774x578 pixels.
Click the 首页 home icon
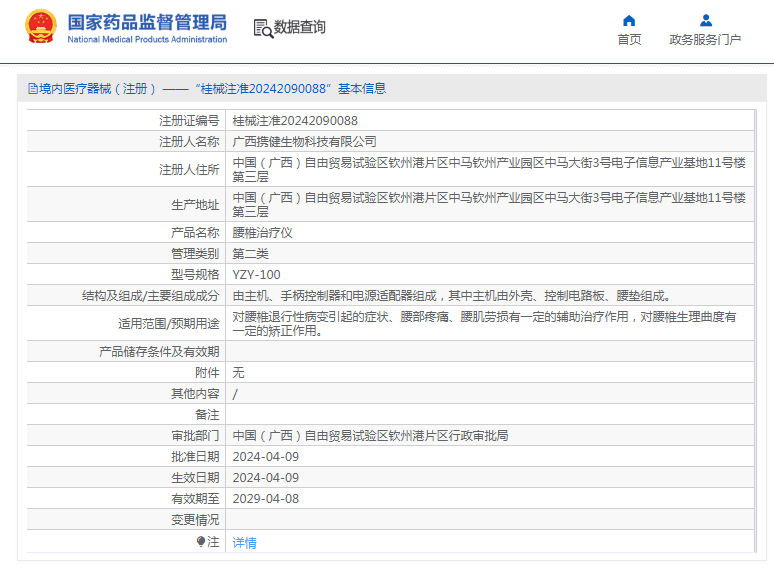[629, 21]
